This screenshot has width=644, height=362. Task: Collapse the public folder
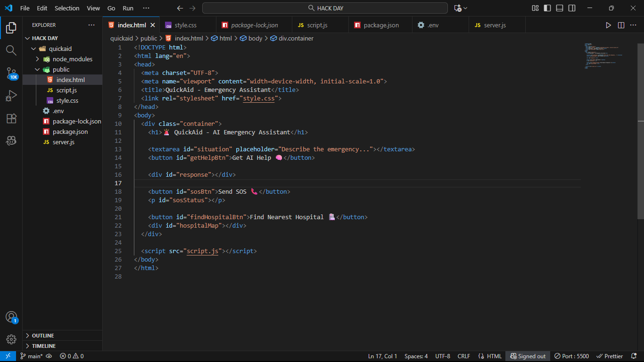tap(63, 69)
